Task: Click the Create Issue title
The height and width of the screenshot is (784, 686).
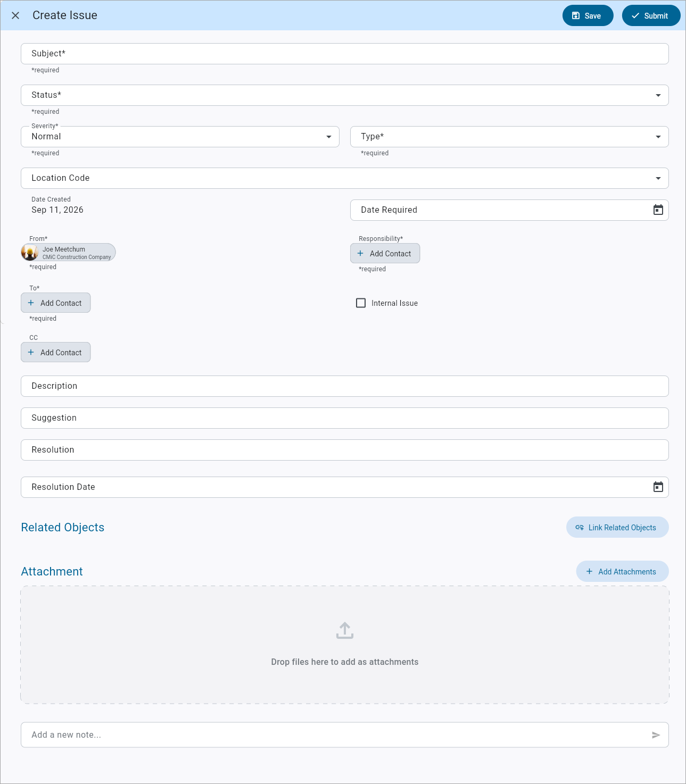Action: point(65,15)
